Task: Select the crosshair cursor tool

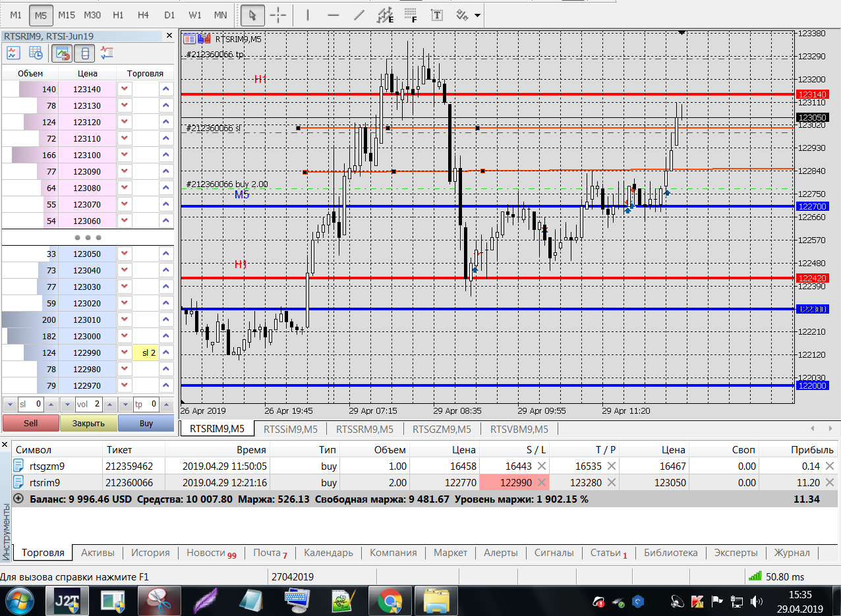Action: point(278,14)
